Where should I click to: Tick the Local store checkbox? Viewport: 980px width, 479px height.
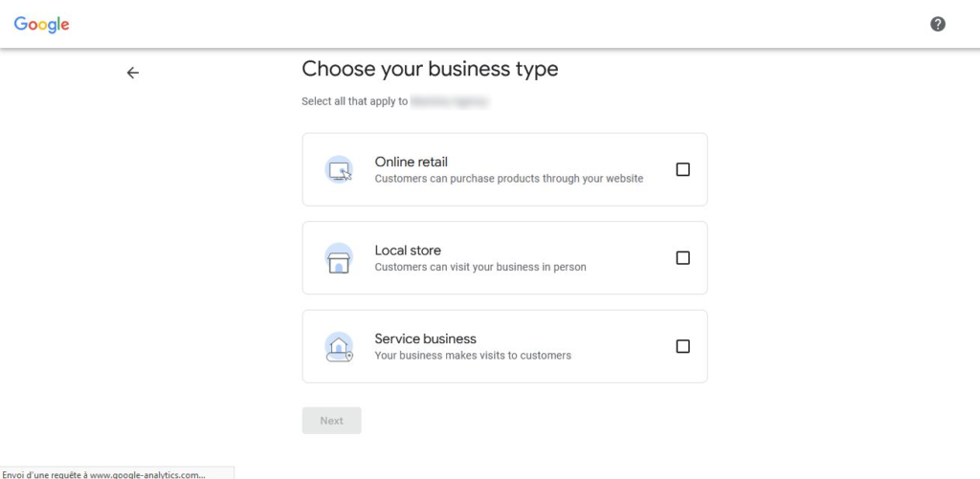pos(683,258)
